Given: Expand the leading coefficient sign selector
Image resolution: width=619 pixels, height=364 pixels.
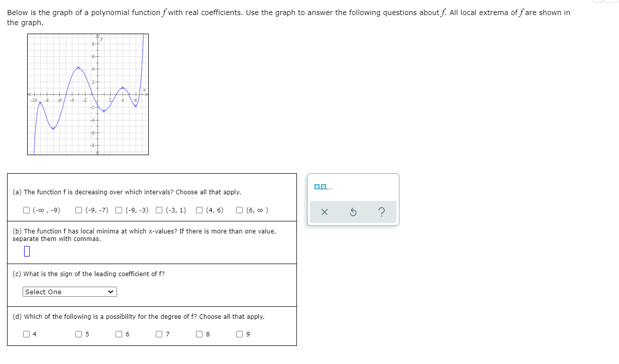Looking at the screenshot, I should coord(69,292).
